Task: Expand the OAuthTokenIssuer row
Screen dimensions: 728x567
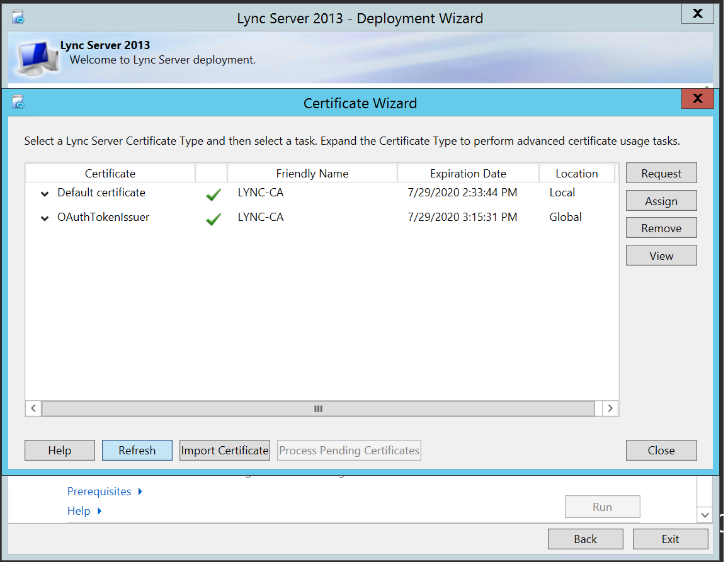Action: point(45,218)
